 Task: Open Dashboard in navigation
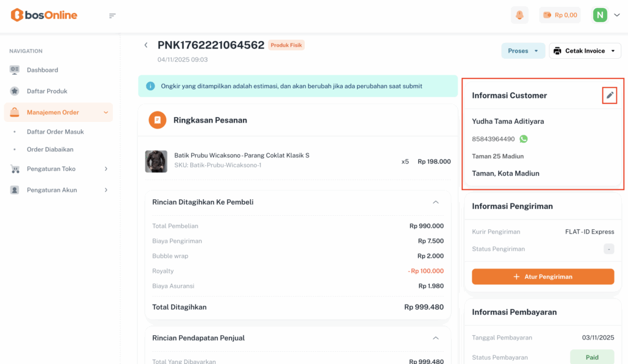click(42, 70)
